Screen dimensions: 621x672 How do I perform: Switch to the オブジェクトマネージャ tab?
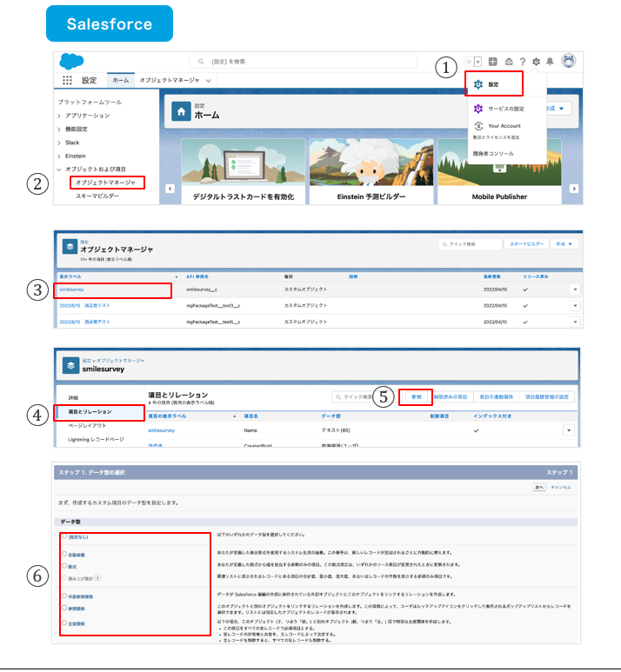click(x=170, y=80)
